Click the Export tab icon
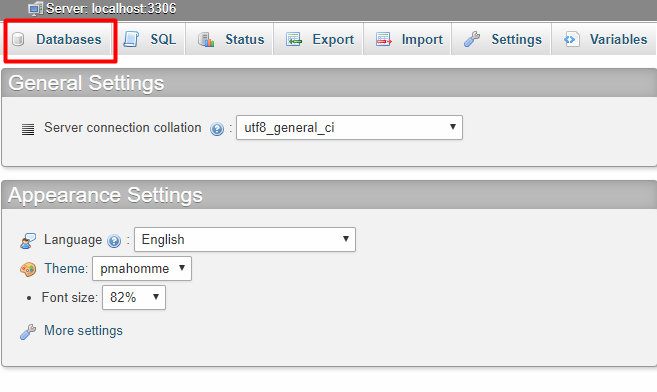The image size is (657, 392). coord(294,39)
